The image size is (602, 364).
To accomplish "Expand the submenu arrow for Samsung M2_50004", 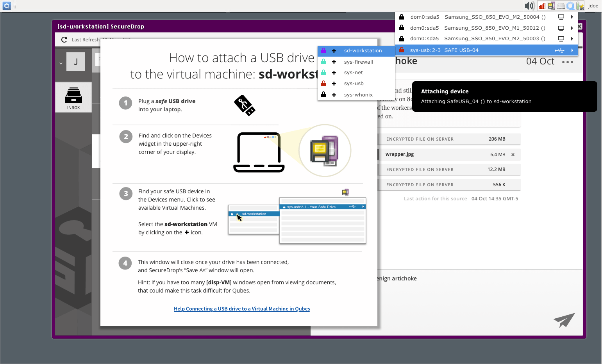I will [572, 17].
